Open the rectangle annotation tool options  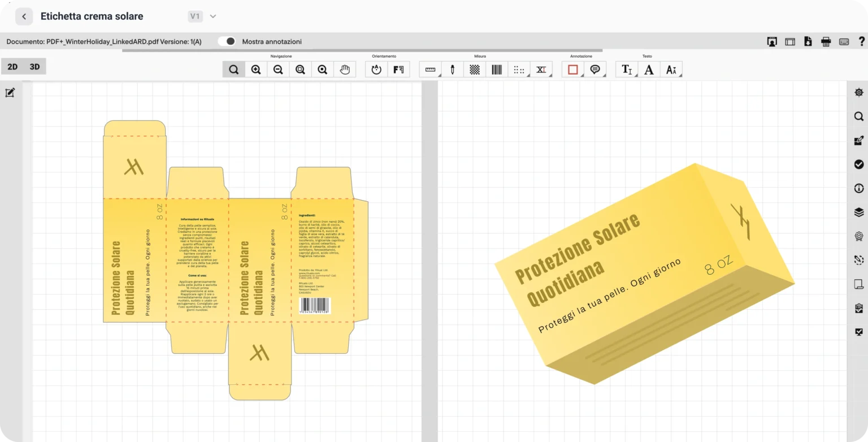pyautogui.click(x=573, y=70)
